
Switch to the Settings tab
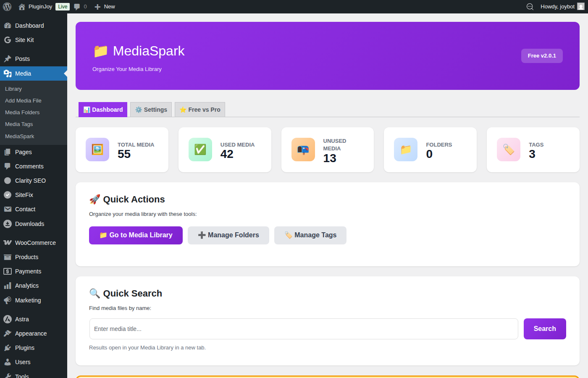[151, 109]
